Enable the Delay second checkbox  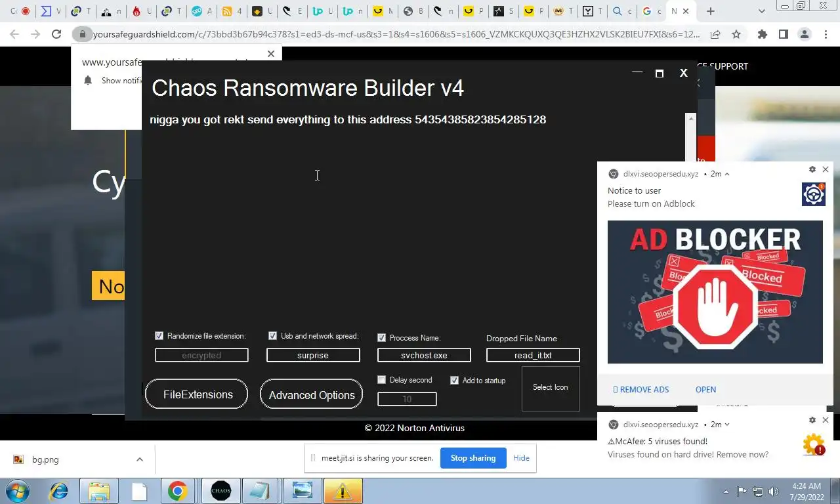click(381, 379)
